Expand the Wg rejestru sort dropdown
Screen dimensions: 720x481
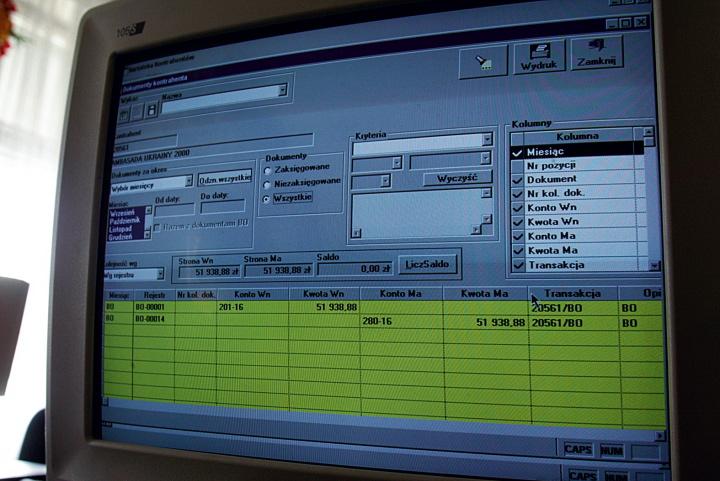point(159,274)
